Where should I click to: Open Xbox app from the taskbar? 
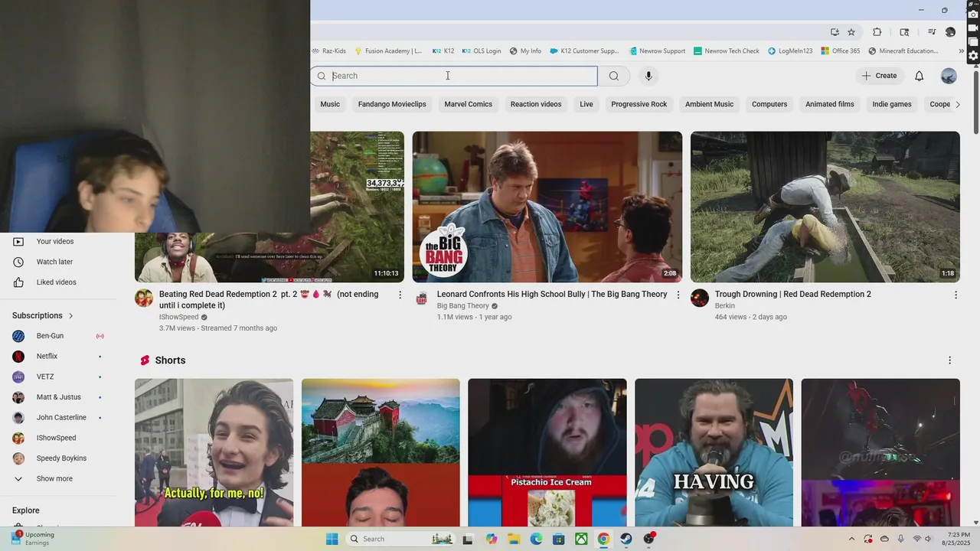(581, 539)
